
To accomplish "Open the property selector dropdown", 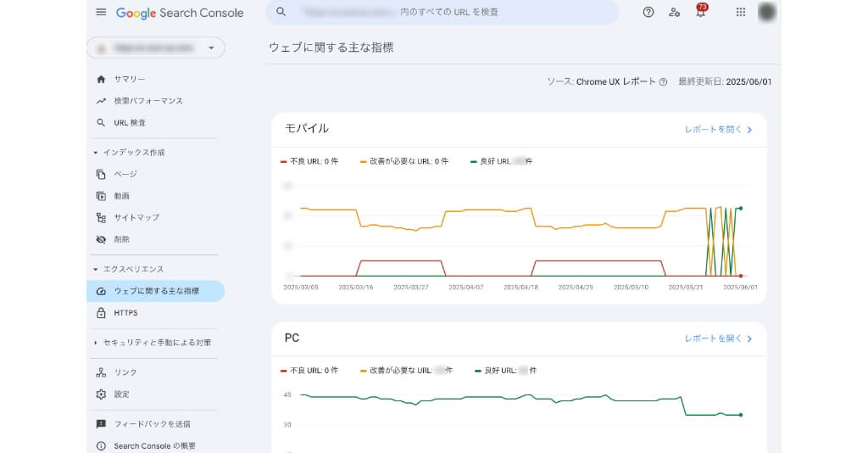I will click(x=156, y=48).
